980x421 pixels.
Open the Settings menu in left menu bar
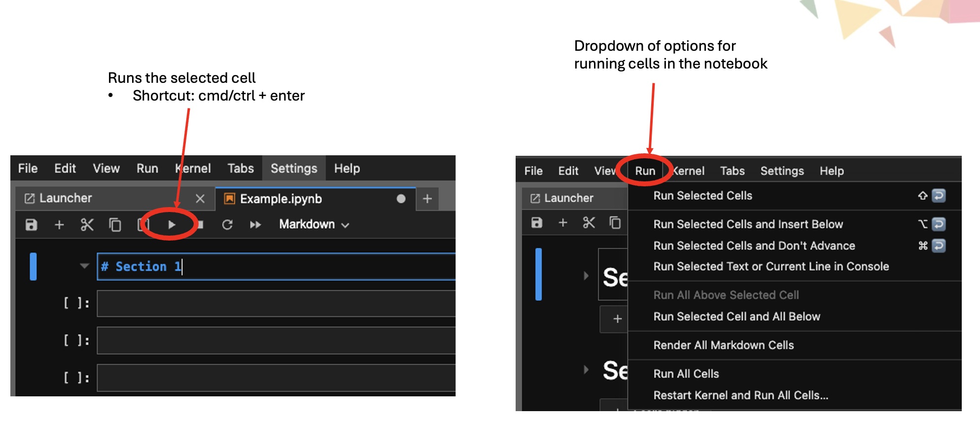click(x=294, y=169)
